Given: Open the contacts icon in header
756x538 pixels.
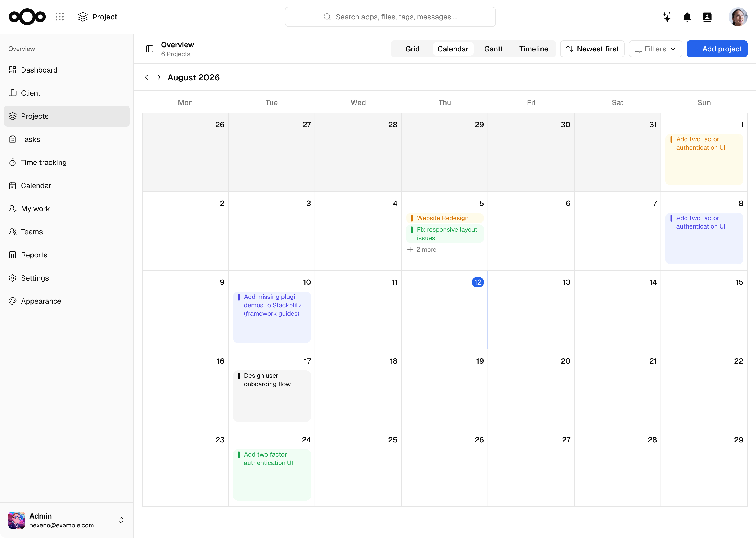Looking at the screenshot, I should click(x=707, y=17).
